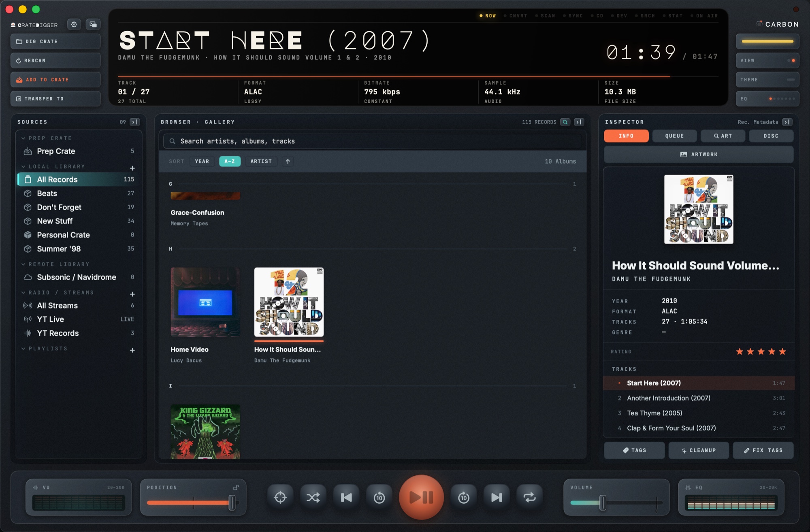The width and height of the screenshot is (810, 532).
Task: Collapse the Sources panel with its arrow icon
Action: [135, 122]
